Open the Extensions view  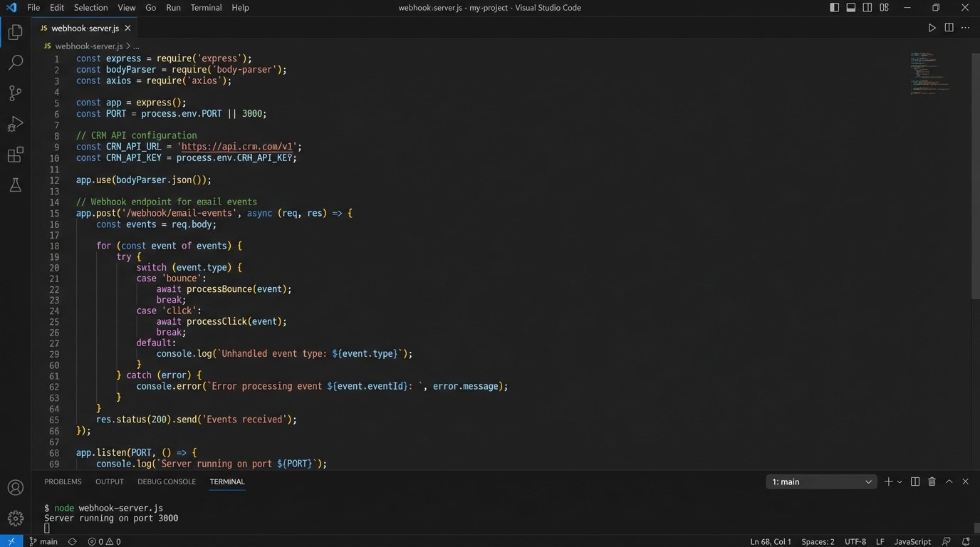pos(15,155)
